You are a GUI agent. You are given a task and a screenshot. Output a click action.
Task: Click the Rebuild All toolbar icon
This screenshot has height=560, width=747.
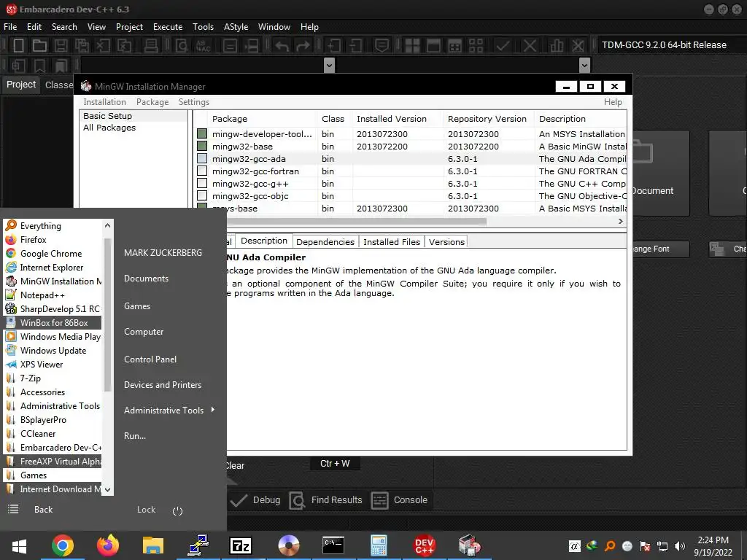coord(476,45)
